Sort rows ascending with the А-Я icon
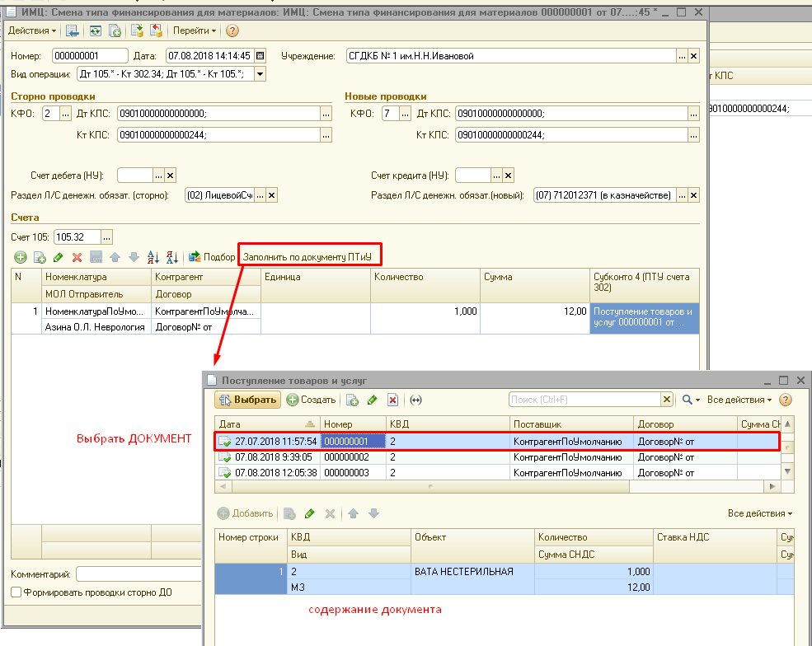This screenshot has width=812, height=646. click(153, 257)
